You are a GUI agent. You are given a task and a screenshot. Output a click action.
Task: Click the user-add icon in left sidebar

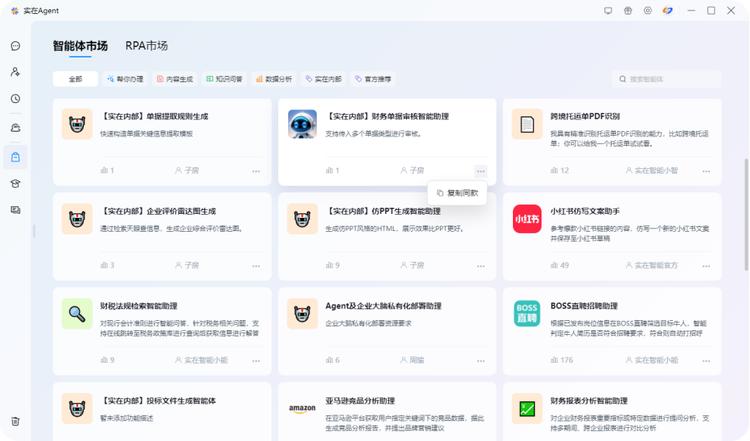click(x=15, y=72)
